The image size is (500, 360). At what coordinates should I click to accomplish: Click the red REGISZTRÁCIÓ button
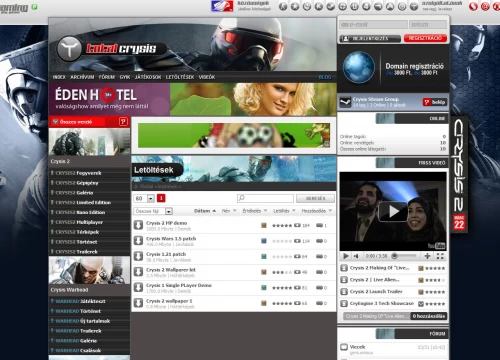pos(425,38)
